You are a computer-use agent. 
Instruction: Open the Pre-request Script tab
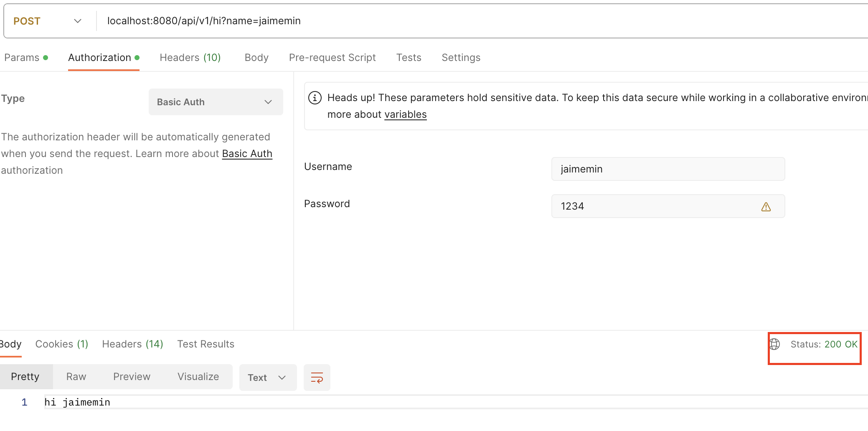coord(332,58)
